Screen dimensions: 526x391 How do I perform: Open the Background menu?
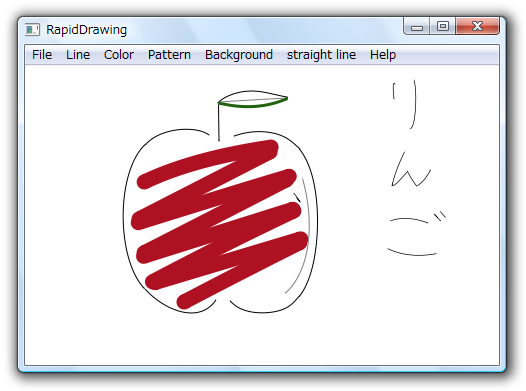click(239, 55)
